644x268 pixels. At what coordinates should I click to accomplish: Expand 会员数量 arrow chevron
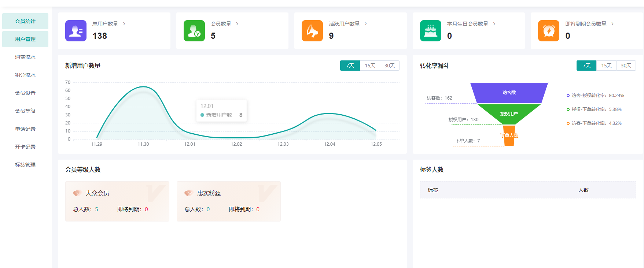[237, 24]
